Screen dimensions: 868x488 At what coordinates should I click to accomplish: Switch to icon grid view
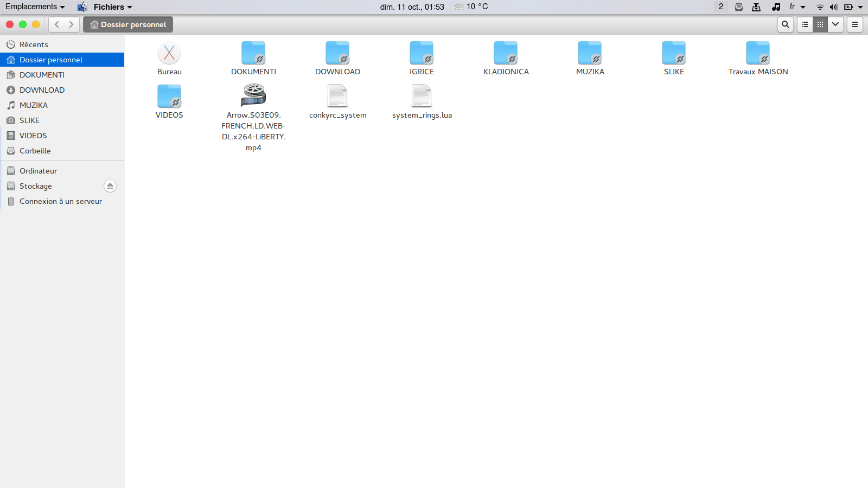(x=820, y=24)
